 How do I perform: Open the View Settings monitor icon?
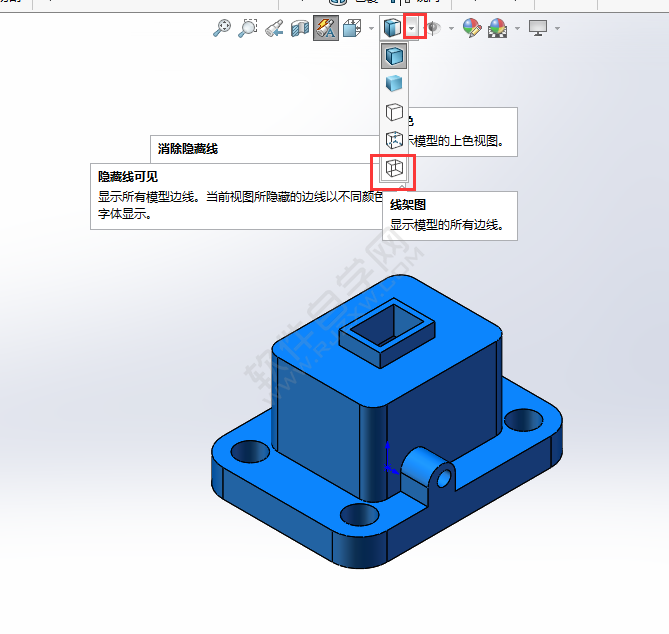[x=539, y=28]
